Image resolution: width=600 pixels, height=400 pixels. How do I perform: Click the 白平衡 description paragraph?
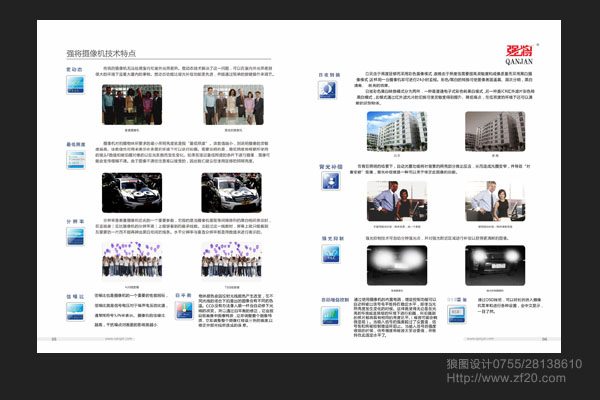[236, 310]
